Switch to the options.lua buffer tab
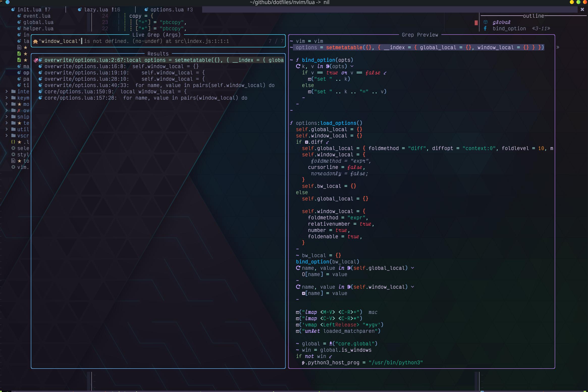The height and width of the screenshot is (392, 588). tap(169, 10)
